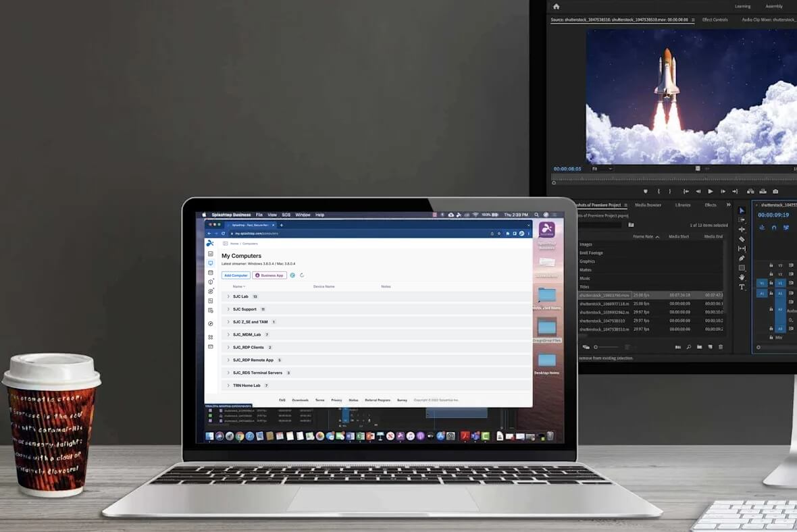Select the Track Select Forward tool
Viewport: 797px width, 532px height.
pos(742,220)
